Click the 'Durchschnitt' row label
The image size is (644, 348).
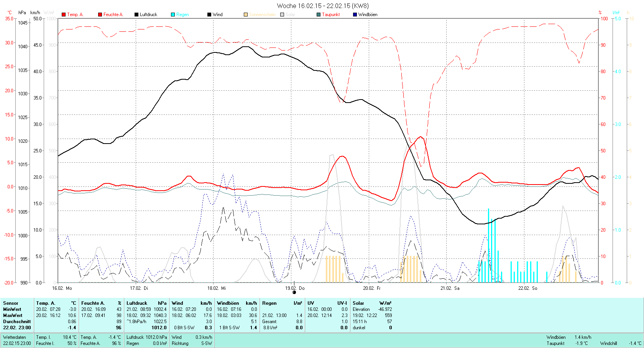pyautogui.click(x=17, y=321)
